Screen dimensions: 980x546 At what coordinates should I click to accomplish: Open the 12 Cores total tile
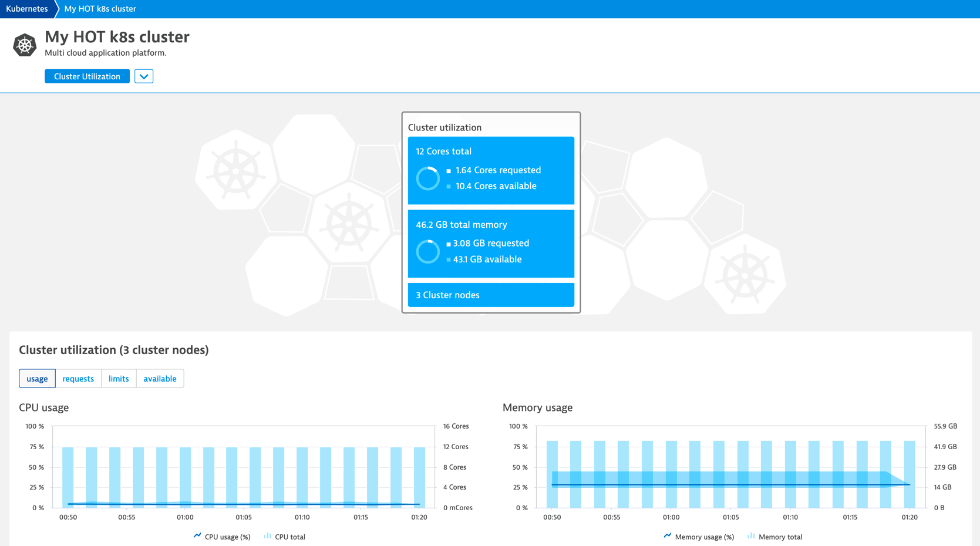pyautogui.click(x=491, y=170)
